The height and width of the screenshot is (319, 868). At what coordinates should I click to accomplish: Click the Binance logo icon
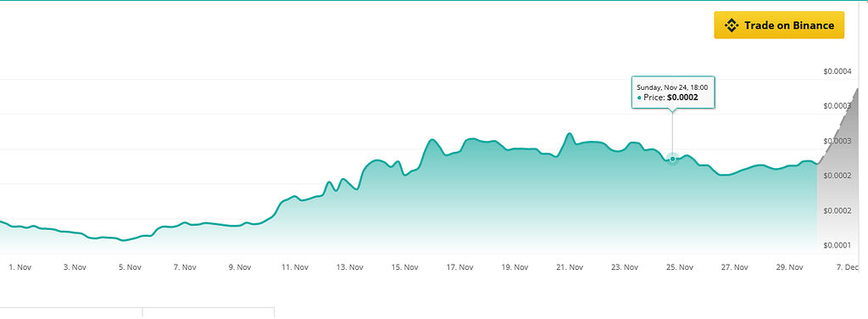click(732, 25)
